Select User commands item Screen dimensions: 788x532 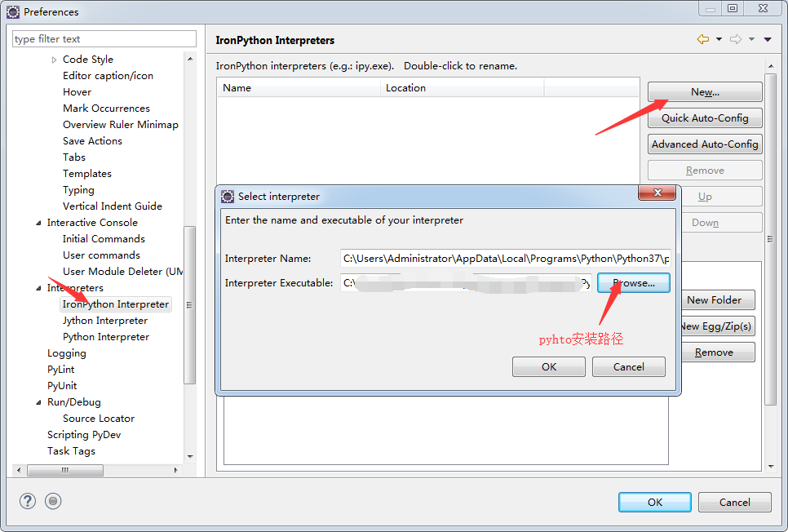point(101,255)
